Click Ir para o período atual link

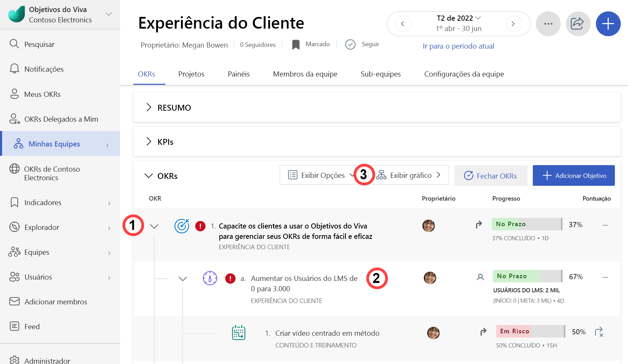[x=458, y=46]
